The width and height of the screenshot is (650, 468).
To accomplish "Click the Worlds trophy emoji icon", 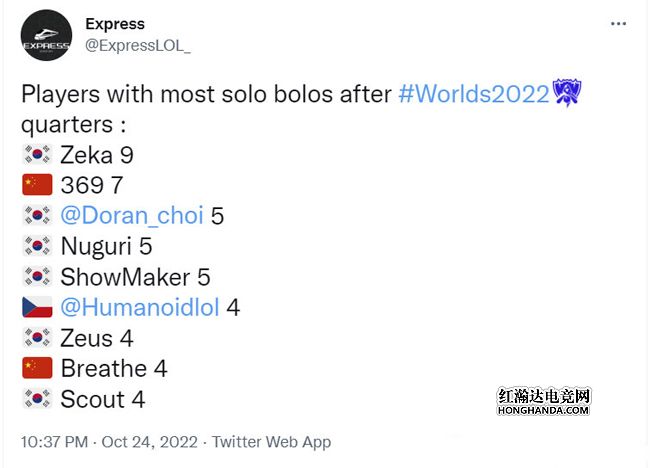I will [567, 93].
